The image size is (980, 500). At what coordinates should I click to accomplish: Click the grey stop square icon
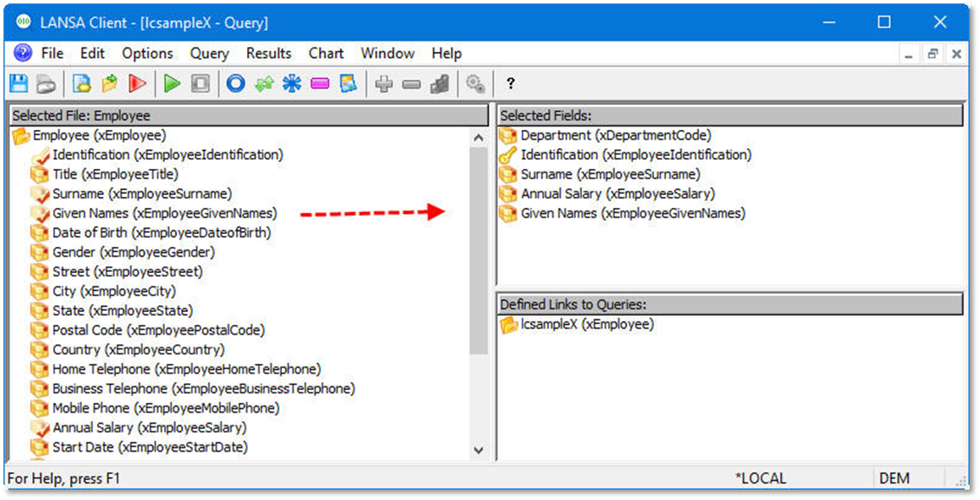[200, 84]
